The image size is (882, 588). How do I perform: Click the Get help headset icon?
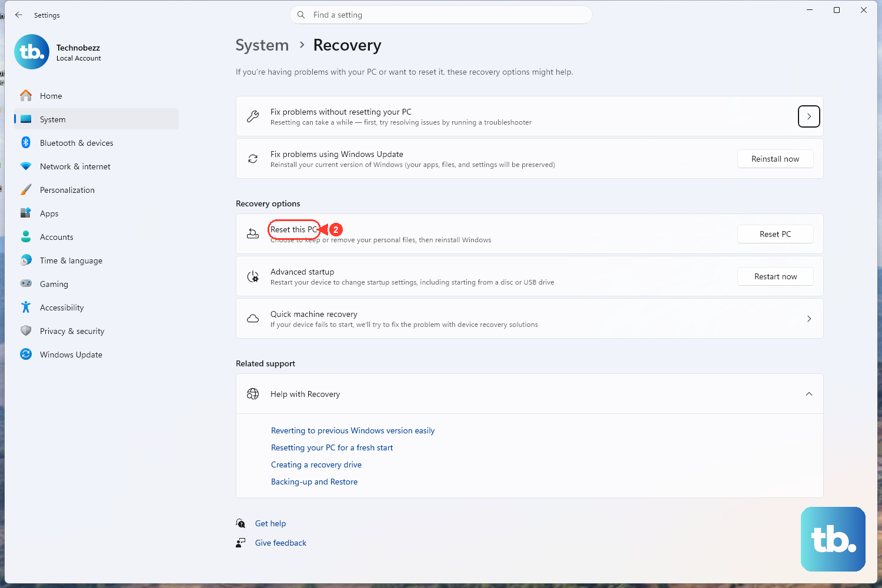(240, 523)
